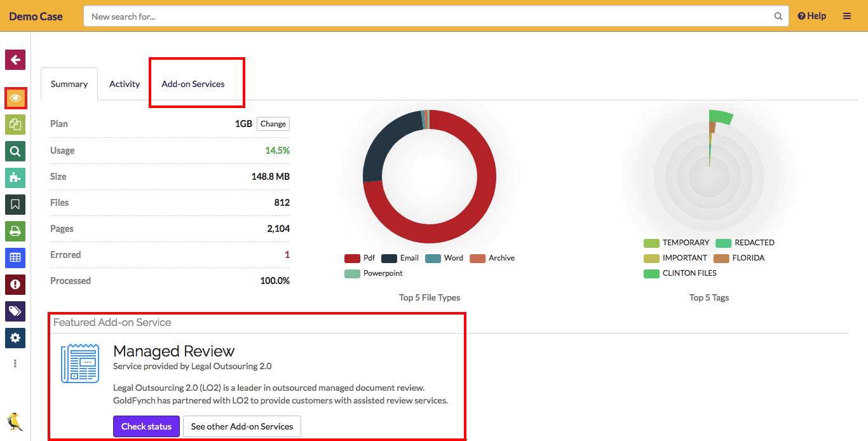Open the errored files warning icon

15,284
